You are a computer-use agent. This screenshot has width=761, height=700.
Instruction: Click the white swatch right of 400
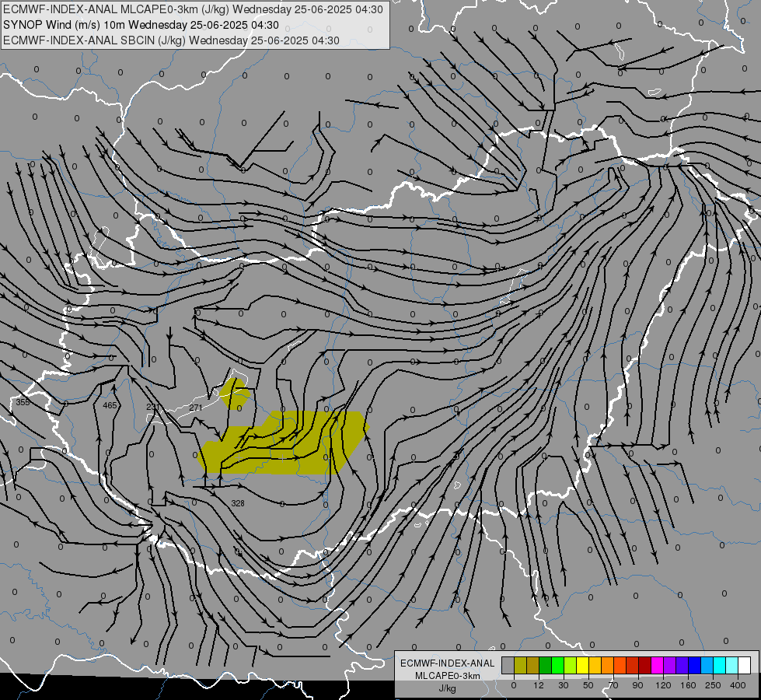pos(745,665)
